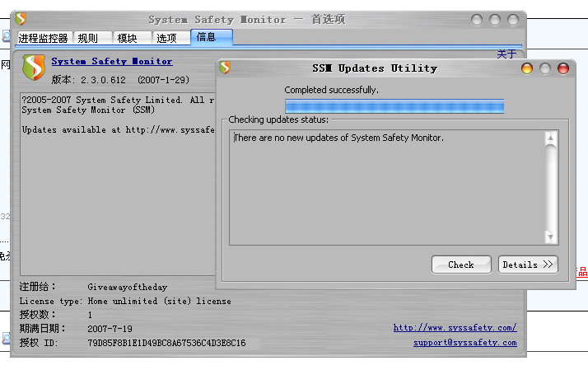588x370 pixels.
Task: Click the support@syssafety.com email link
Action: [465, 343]
